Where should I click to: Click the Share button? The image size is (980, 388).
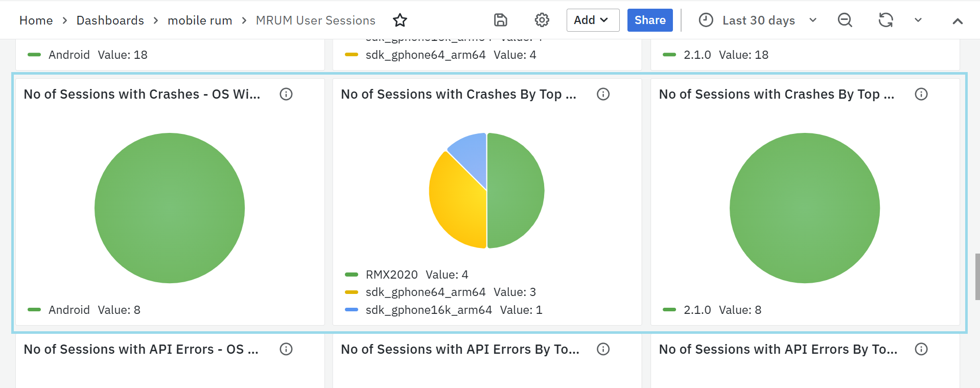click(x=649, y=20)
